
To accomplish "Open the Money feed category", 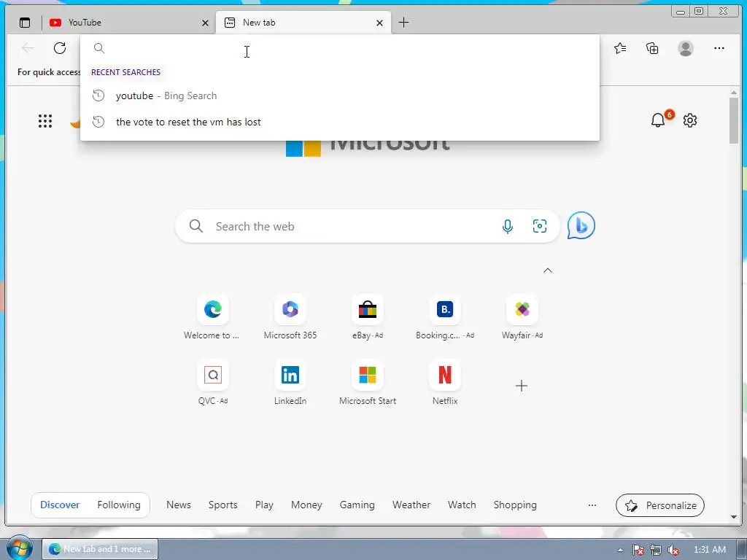I will pos(307,505).
